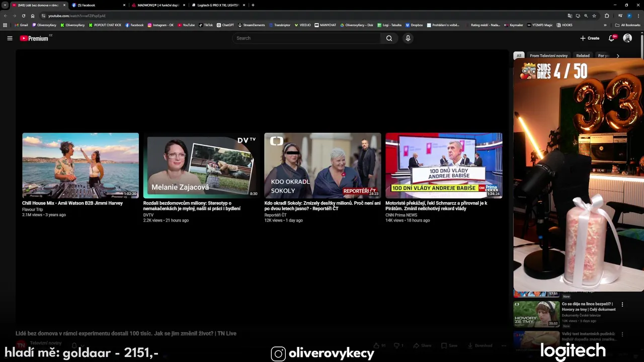Open the Chrome extensions puzzle icon

tap(607, 16)
